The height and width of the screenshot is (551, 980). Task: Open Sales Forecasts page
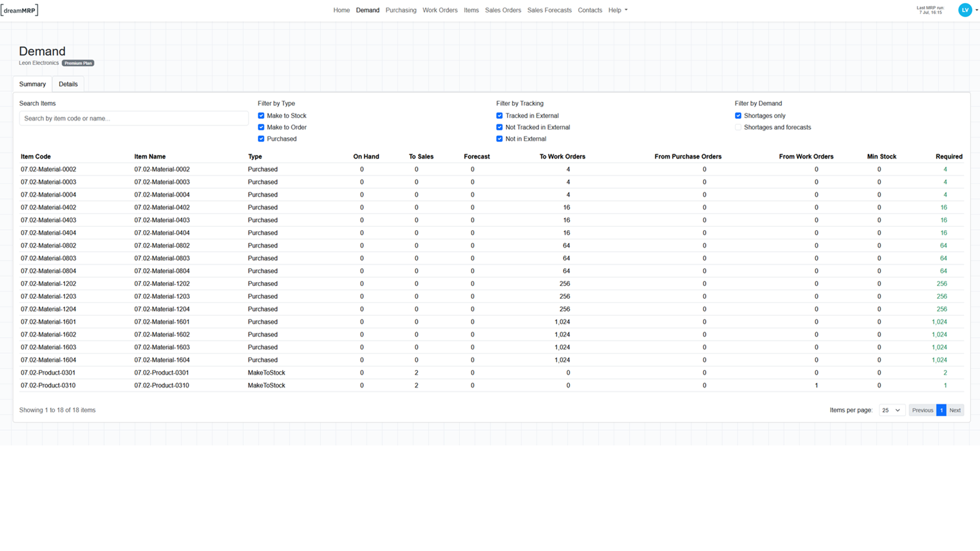click(x=549, y=10)
